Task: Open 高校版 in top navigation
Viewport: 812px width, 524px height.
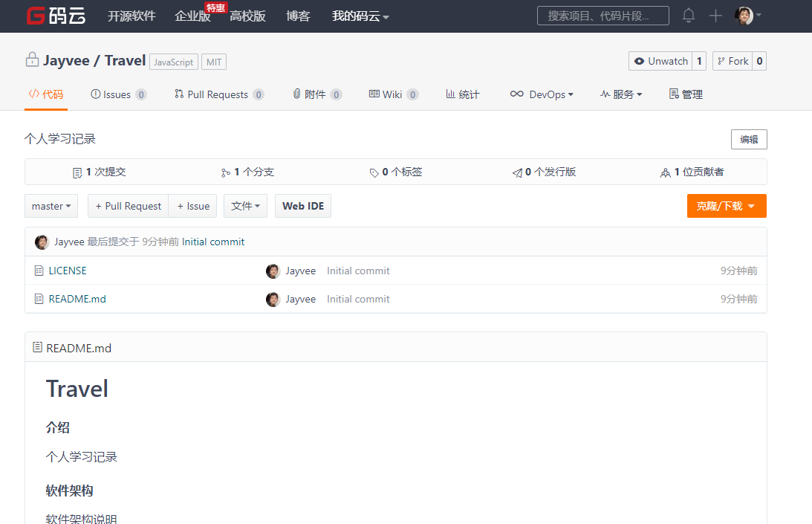Action: (247, 16)
